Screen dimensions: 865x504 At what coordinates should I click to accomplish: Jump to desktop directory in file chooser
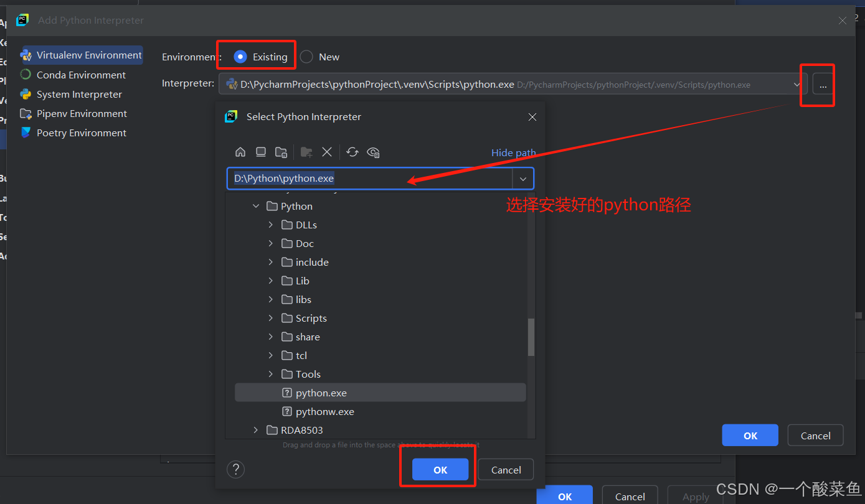[x=261, y=152]
